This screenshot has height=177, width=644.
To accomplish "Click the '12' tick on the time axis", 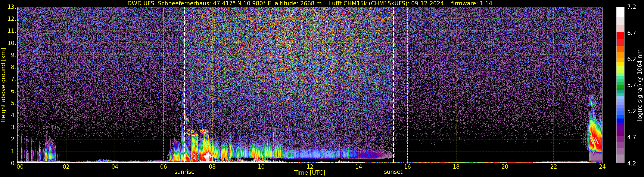I will click(x=310, y=167).
